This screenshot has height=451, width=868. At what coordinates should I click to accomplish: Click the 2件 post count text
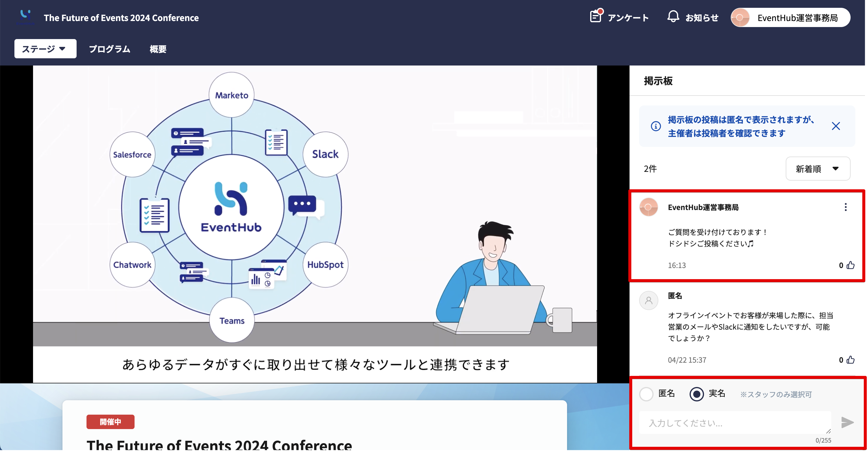[650, 169]
